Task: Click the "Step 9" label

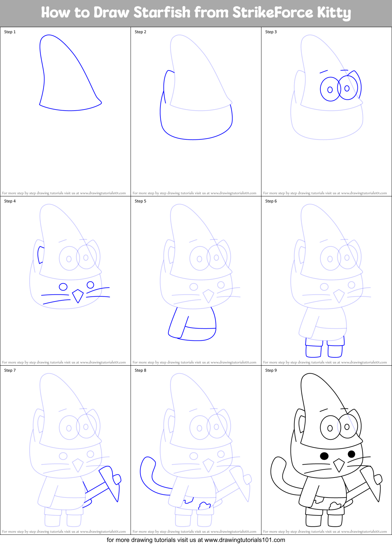Action: click(x=271, y=370)
